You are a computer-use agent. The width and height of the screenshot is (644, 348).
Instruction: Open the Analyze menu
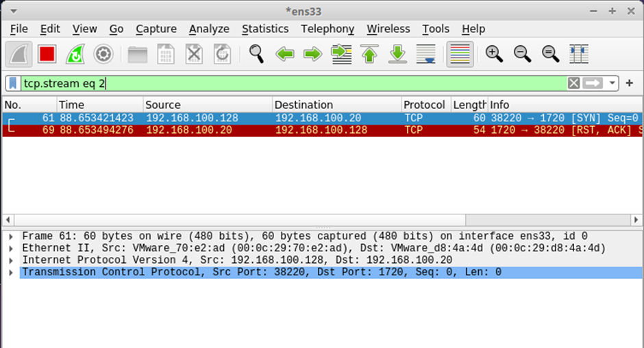tap(209, 29)
